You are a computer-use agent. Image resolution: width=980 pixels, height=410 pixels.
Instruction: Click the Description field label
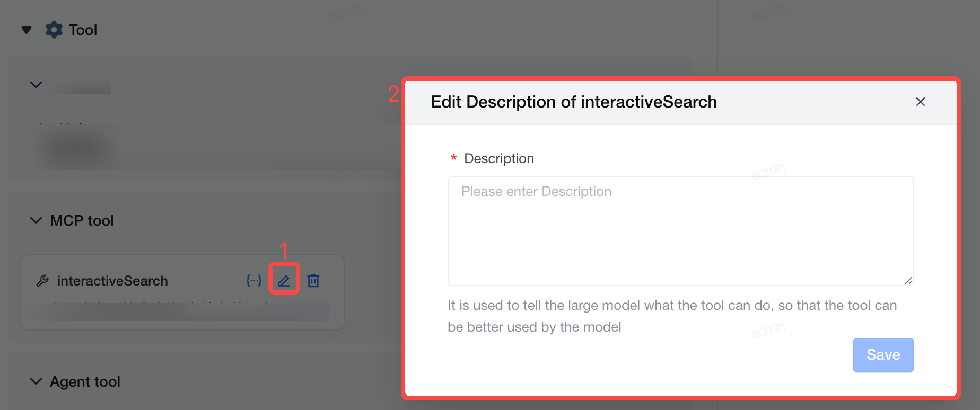[499, 158]
